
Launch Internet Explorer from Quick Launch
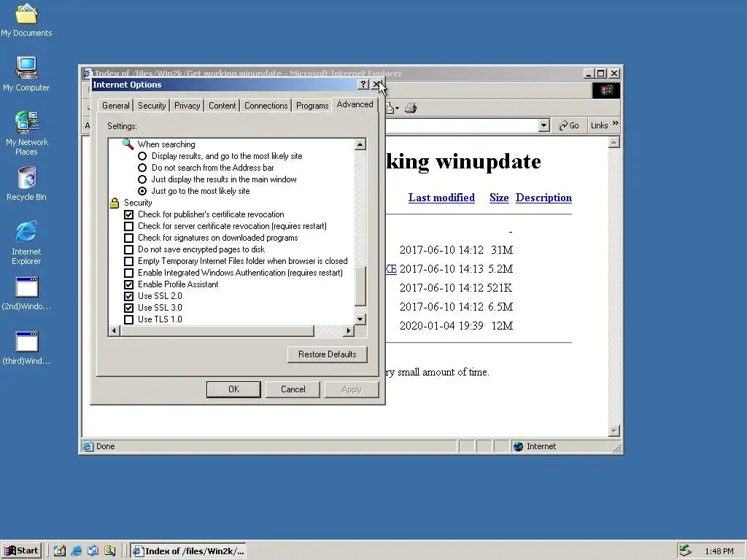(x=76, y=551)
